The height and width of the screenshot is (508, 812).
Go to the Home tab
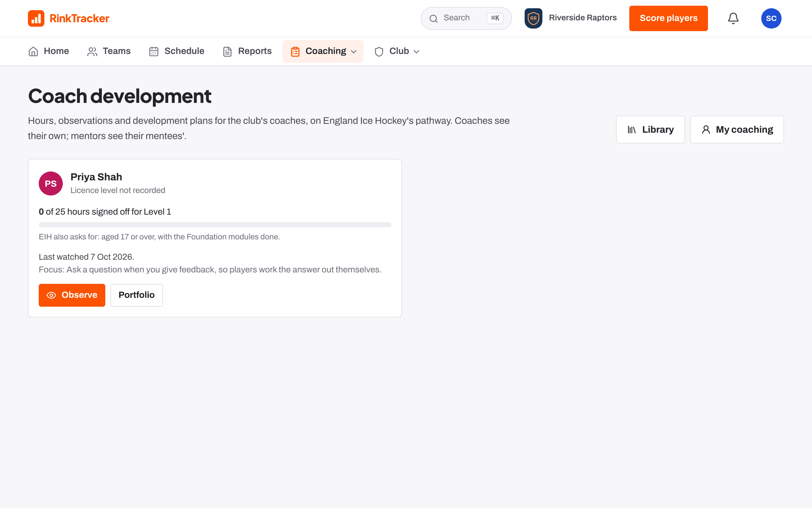pyautogui.click(x=49, y=51)
